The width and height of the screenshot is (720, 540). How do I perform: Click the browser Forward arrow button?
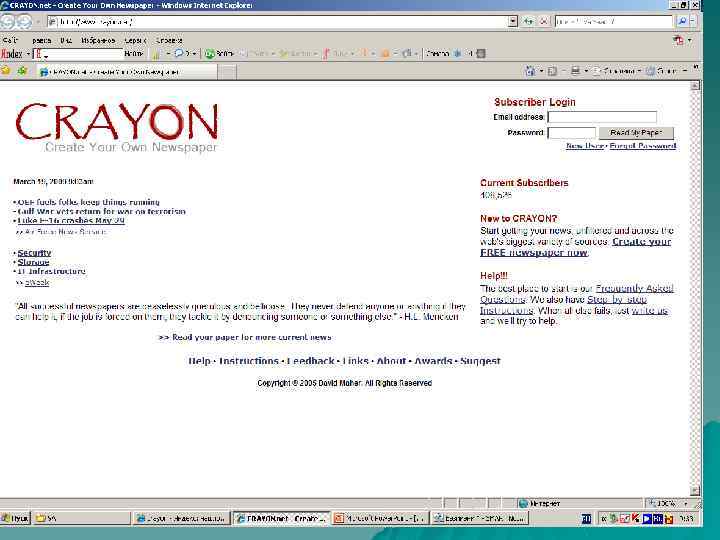click(24, 21)
